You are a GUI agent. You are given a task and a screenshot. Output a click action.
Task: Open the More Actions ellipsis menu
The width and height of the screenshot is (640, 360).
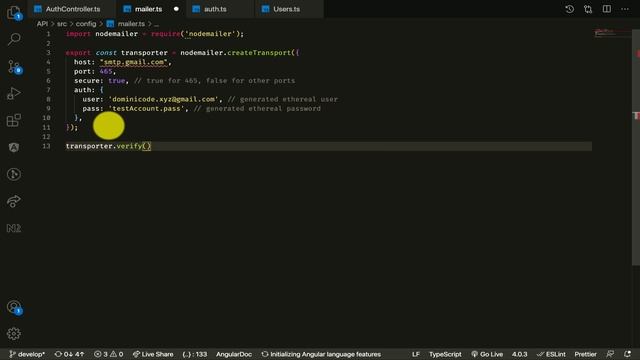click(x=625, y=9)
